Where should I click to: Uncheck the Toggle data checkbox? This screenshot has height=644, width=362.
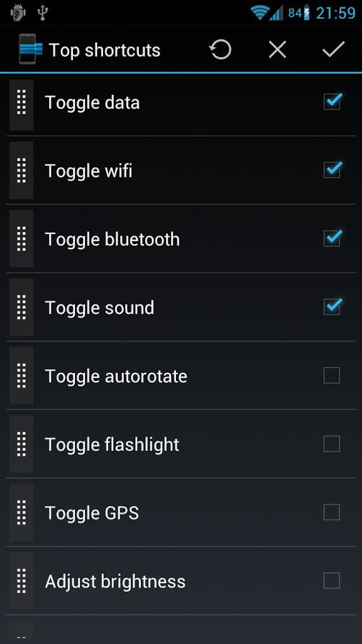(x=332, y=102)
